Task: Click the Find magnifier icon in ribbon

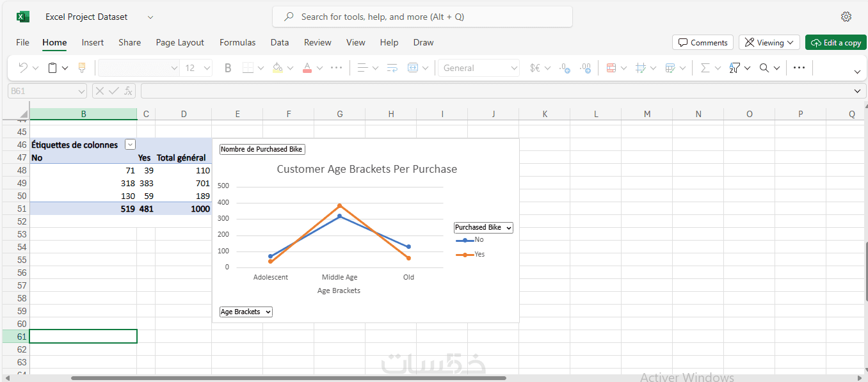Action: coord(764,68)
